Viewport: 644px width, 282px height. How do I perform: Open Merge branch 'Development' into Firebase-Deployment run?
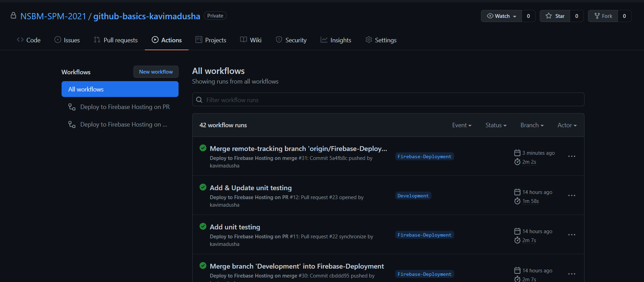(x=297, y=266)
